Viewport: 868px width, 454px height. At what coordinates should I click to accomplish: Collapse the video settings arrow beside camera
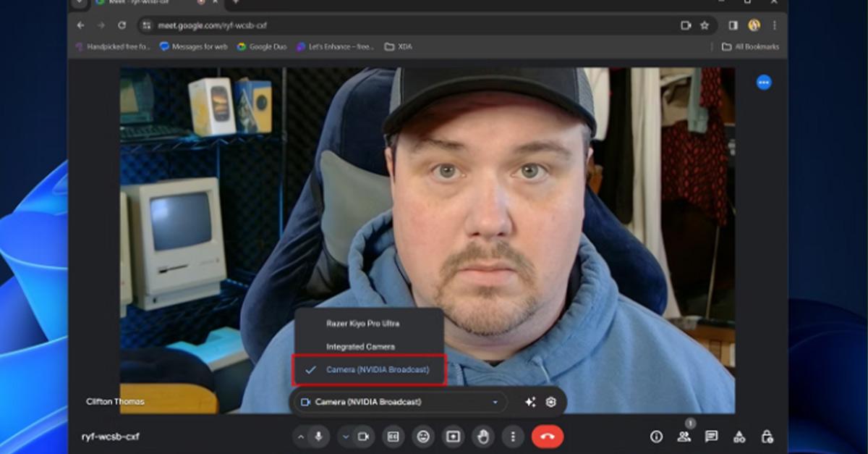346,437
